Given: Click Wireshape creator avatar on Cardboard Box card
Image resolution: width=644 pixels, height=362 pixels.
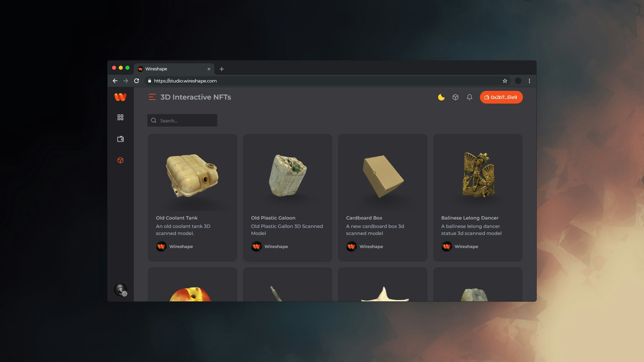Looking at the screenshot, I should tap(352, 246).
